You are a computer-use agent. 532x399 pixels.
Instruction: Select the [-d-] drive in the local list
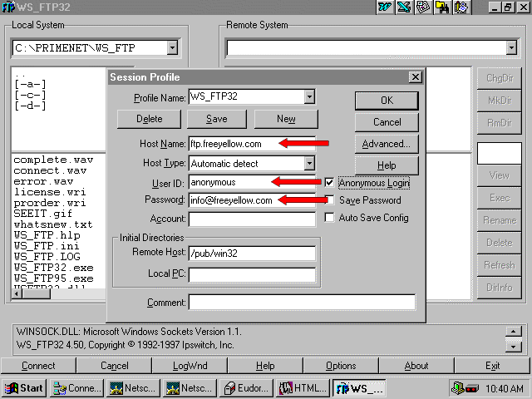(x=30, y=106)
